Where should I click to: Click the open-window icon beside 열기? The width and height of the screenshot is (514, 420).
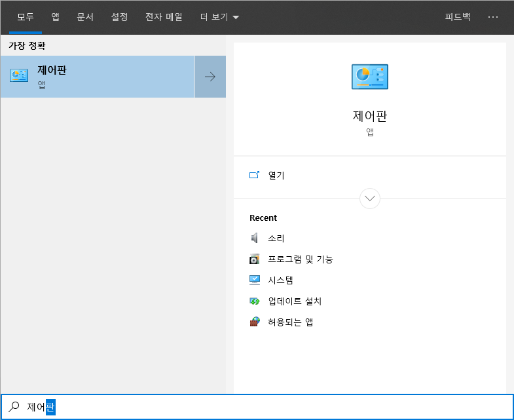(x=254, y=175)
